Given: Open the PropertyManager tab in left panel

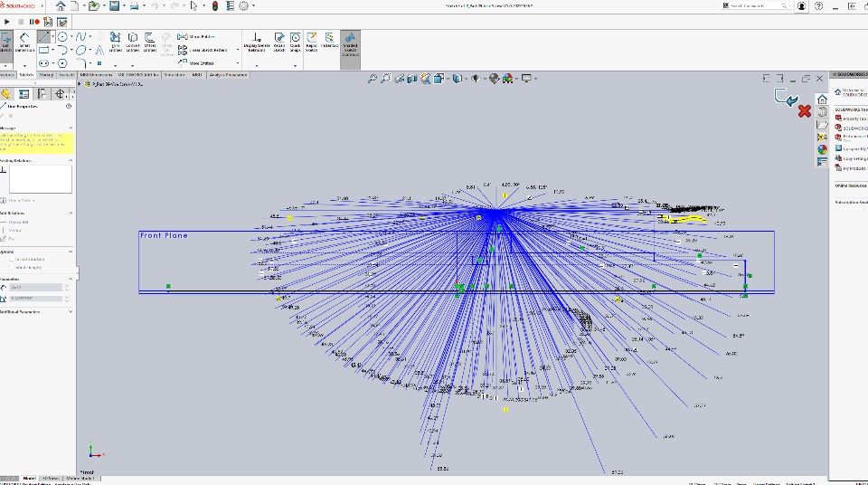Looking at the screenshot, I should coord(24,94).
